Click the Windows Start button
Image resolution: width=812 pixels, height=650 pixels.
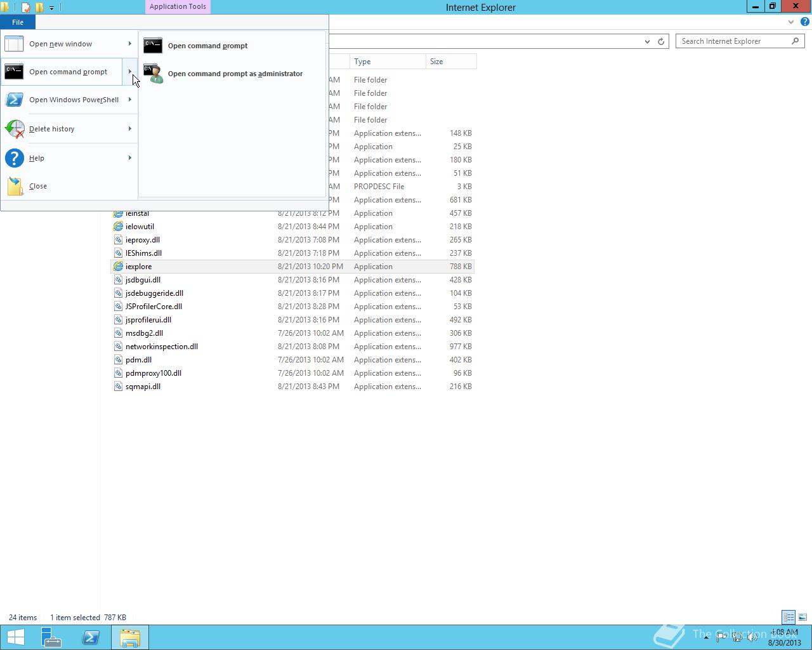tap(15, 637)
